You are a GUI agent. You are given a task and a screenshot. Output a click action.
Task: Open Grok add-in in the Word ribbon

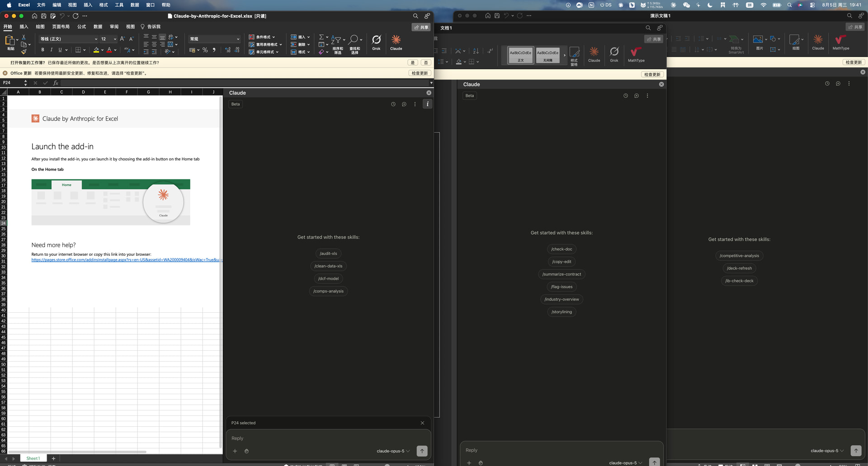[x=614, y=54]
